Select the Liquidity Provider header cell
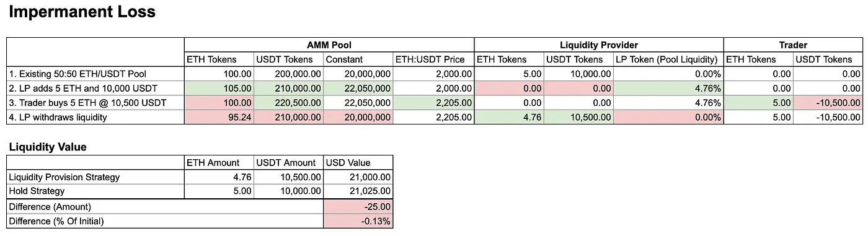This screenshot has height=236, width=868. (x=599, y=45)
